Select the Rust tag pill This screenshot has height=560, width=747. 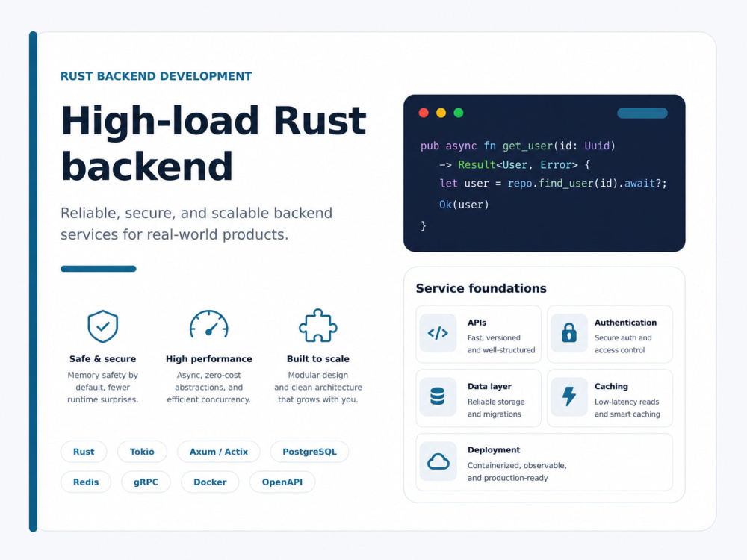point(84,452)
